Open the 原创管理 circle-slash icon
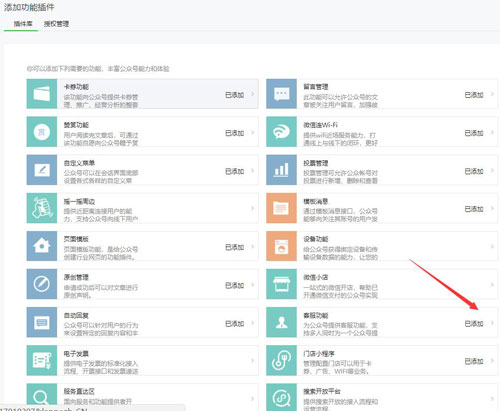The image size is (500, 411). [42, 284]
